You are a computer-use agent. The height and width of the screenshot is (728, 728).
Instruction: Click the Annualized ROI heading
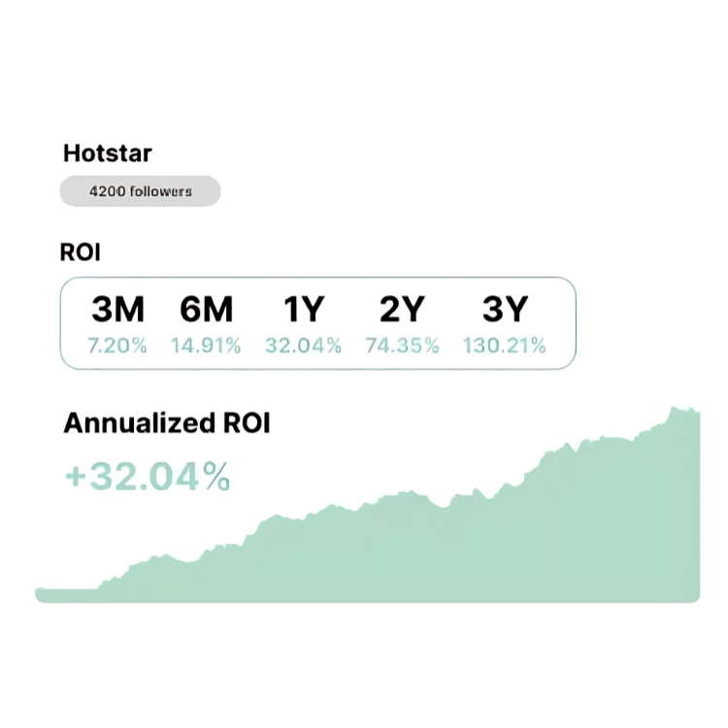point(167,423)
